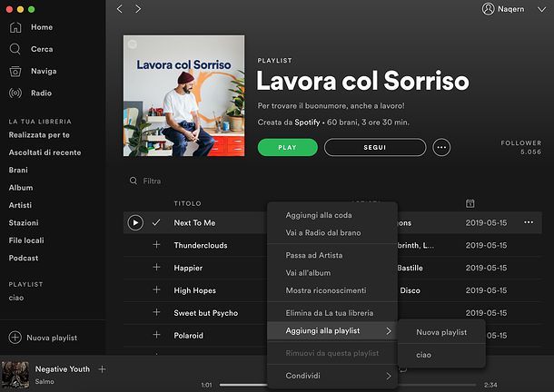Seek in the playback progress bar

(x=348, y=385)
